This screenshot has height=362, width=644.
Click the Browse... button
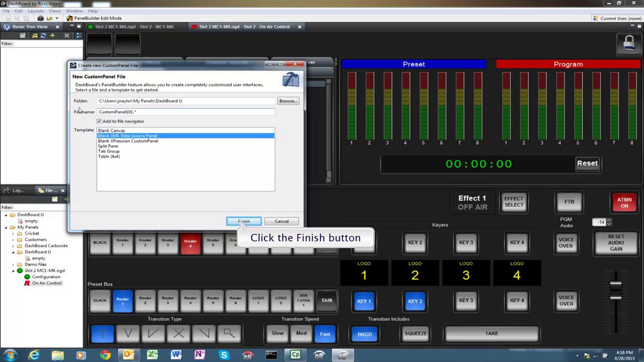point(288,101)
